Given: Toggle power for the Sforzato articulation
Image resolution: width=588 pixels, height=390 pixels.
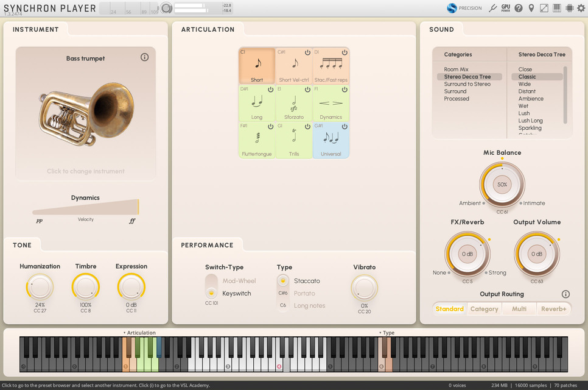Looking at the screenshot, I should pos(307,90).
